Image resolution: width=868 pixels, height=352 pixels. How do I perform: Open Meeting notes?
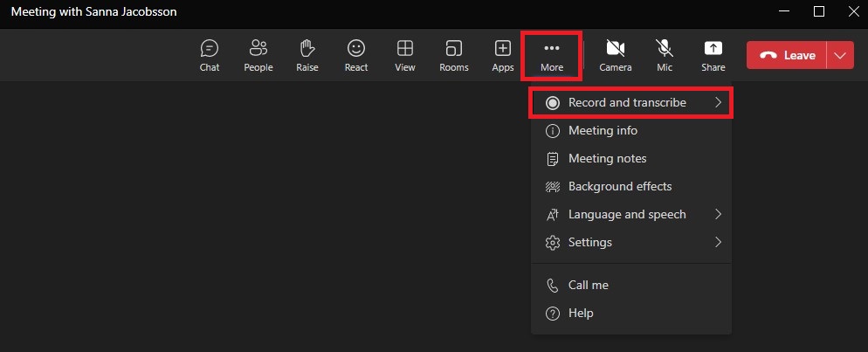[607, 159]
